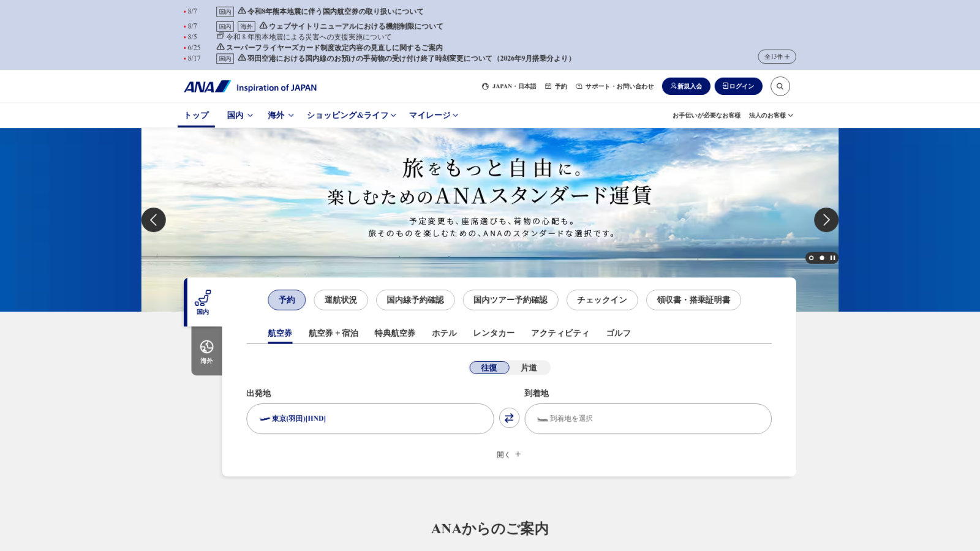The image size is (980, 551).
Task: Expand all notices with 全13件 + button
Action: point(777,56)
